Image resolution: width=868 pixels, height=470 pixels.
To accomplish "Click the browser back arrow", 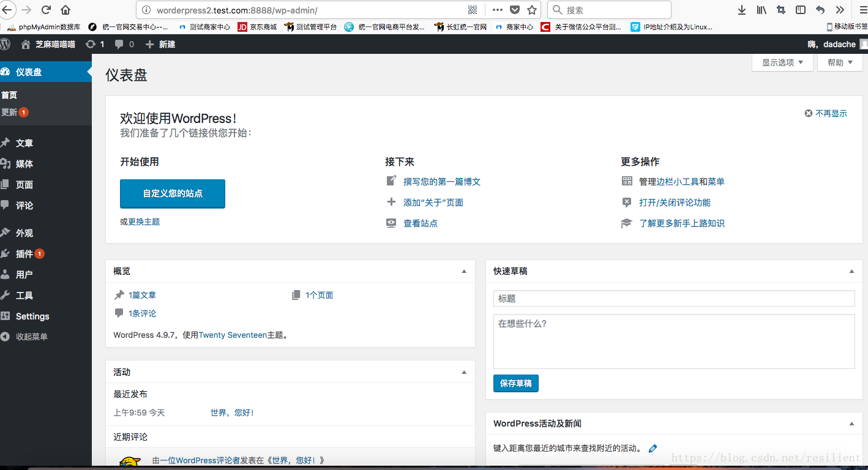I will tap(7, 10).
